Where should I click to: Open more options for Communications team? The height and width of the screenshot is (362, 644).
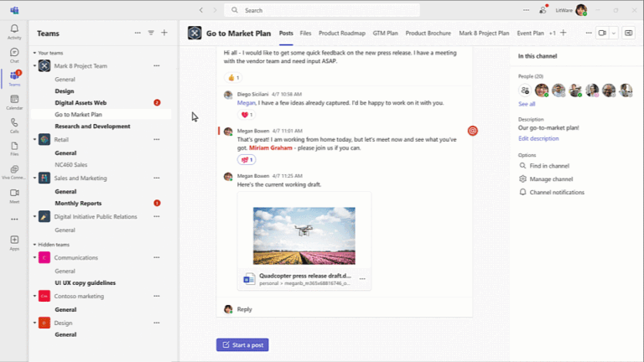click(157, 258)
